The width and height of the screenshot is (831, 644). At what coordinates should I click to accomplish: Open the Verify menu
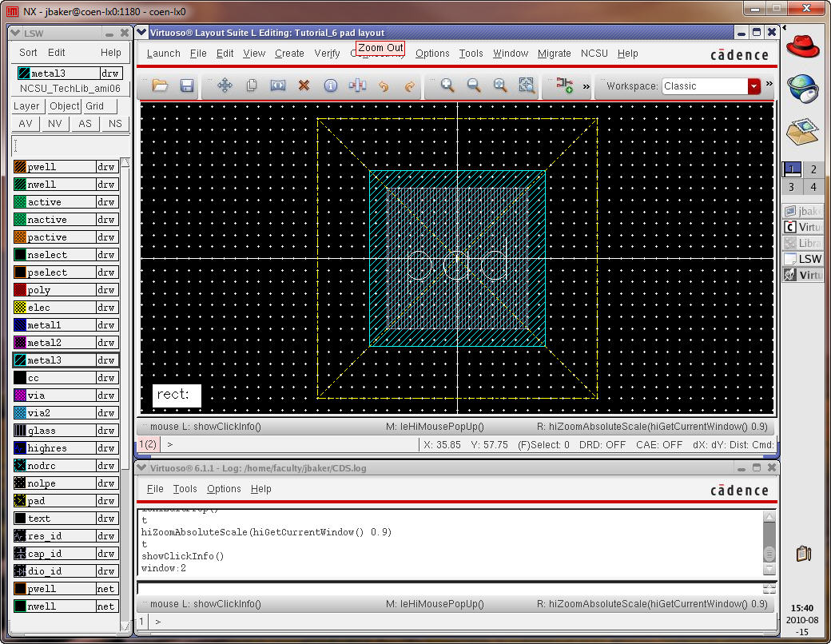coord(327,54)
